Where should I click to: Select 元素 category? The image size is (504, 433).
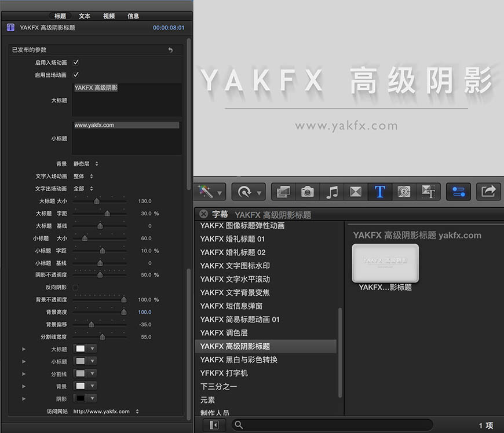coord(266,400)
